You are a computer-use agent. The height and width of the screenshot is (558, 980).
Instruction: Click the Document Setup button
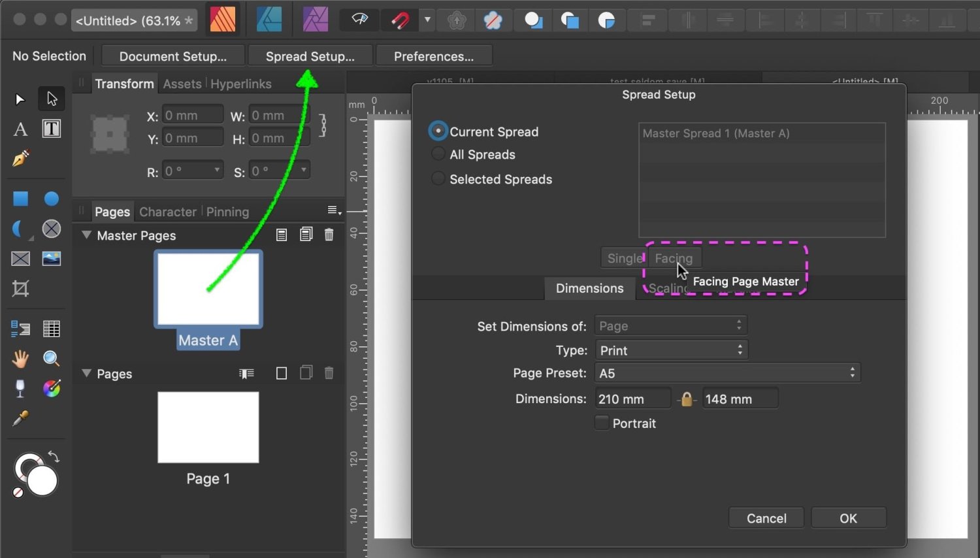(x=173, y=56)
